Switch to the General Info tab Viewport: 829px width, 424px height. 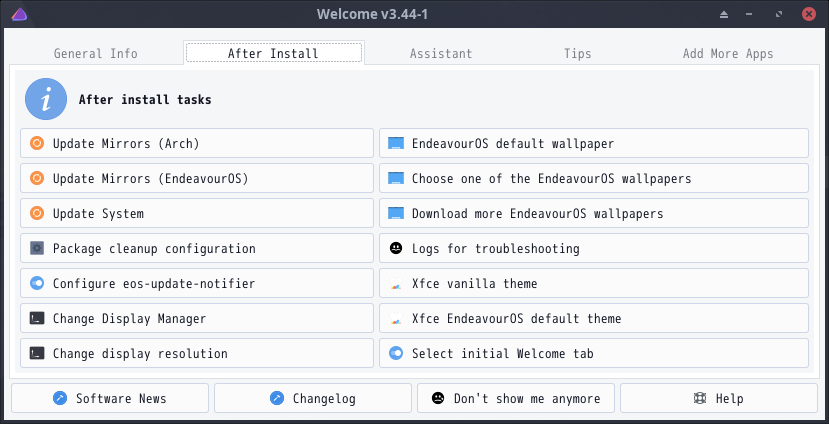tap(96, 53)
